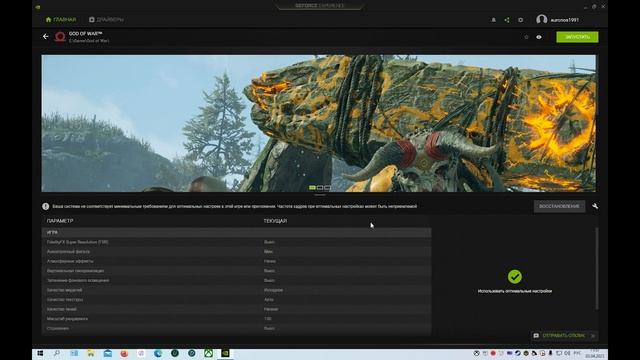
Task: Select the Масштаб рендеринга row
Action: pyautogui.click(x=236, y=319)
